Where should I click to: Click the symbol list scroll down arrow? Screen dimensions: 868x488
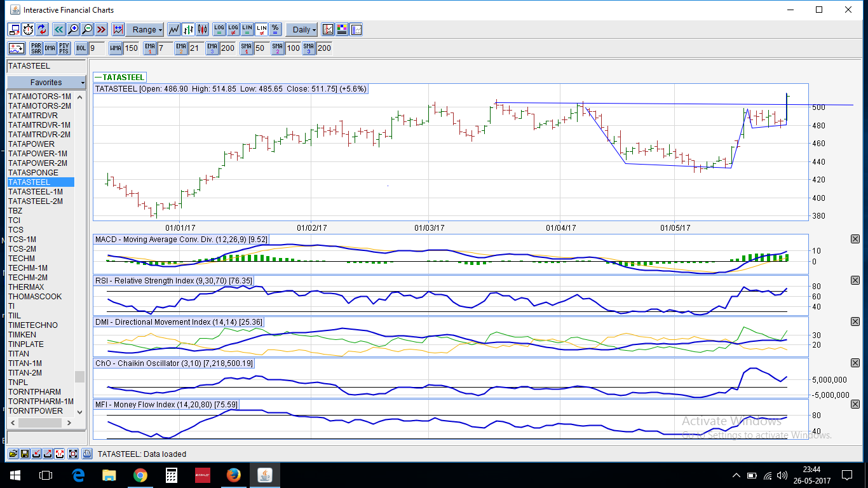pyautogui.click(x=79, y=411)
